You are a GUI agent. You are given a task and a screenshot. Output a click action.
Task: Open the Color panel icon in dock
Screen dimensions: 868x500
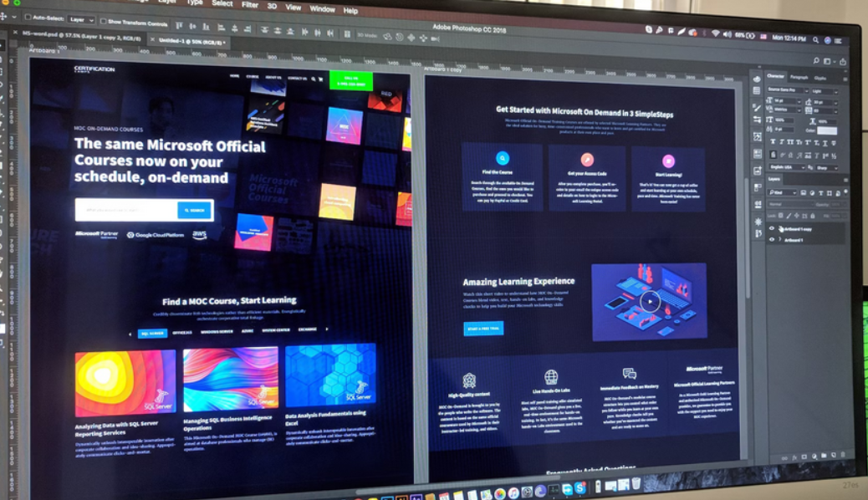pos(757,79)
